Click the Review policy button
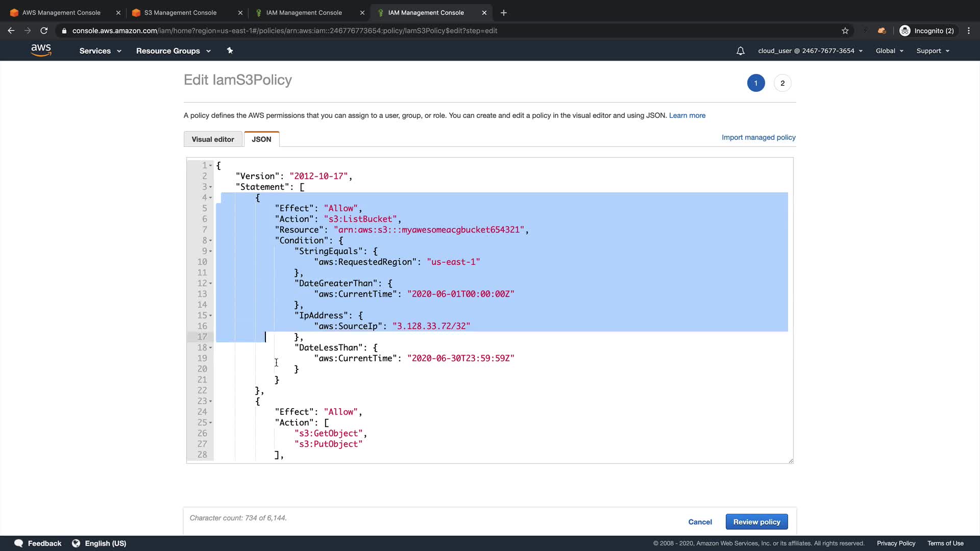980x551 pixels. (x=756, y=522)
